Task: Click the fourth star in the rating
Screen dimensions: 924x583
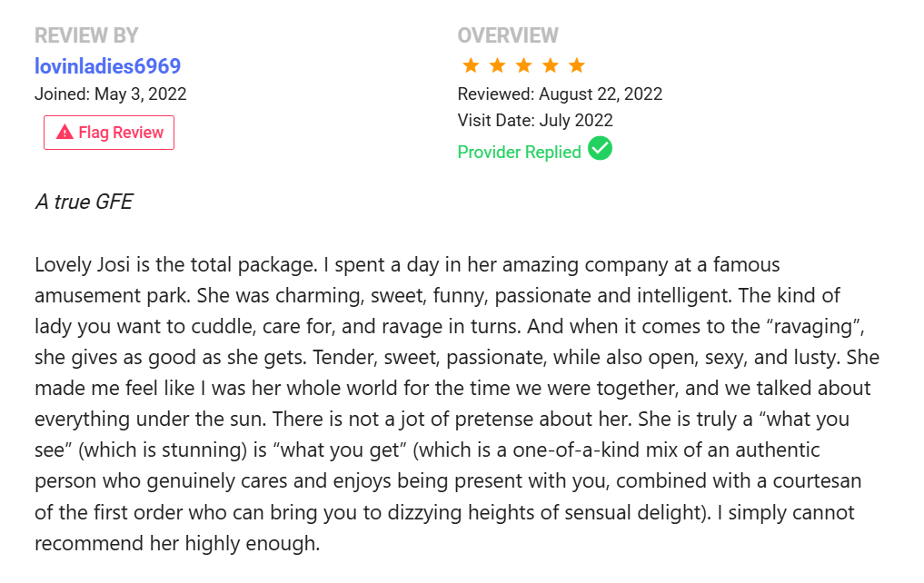Action: (551, 65)
